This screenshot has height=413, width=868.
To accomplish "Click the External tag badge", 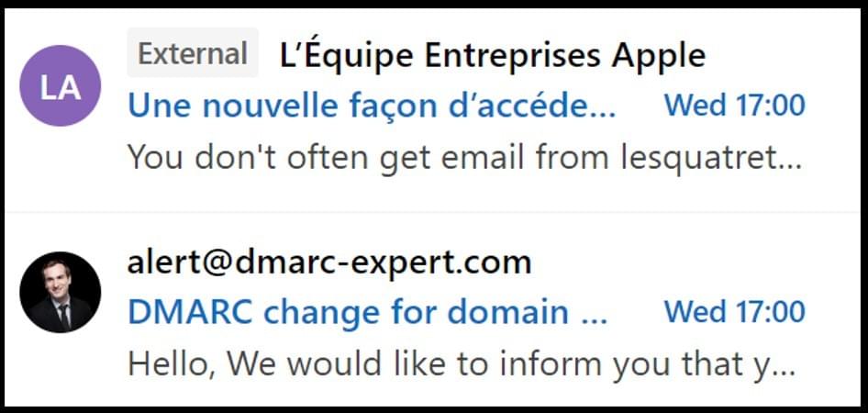I will [193, 53].
